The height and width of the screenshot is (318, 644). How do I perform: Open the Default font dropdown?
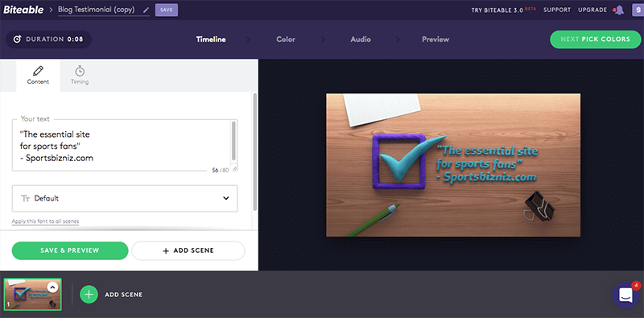pos(125,198)
